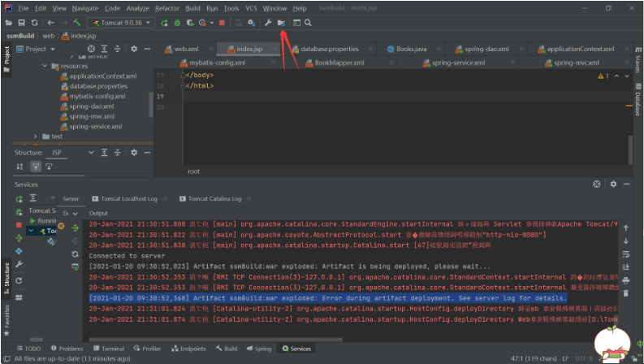The height and width of the screenshot is (364, 644).
Task: Open the profiler run dropdown arrow
Action: (x=211, y=23)
